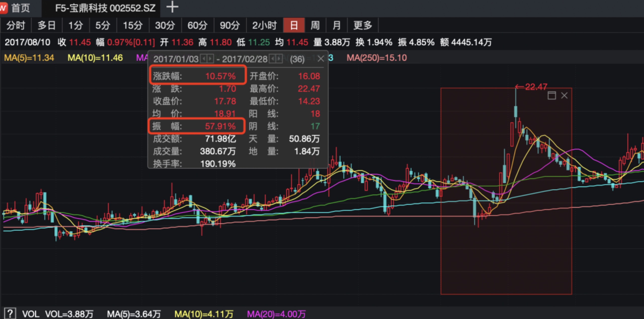Click the red W app logo
Image resolution: width=644 pixels, height=319 pixels.
4,8
